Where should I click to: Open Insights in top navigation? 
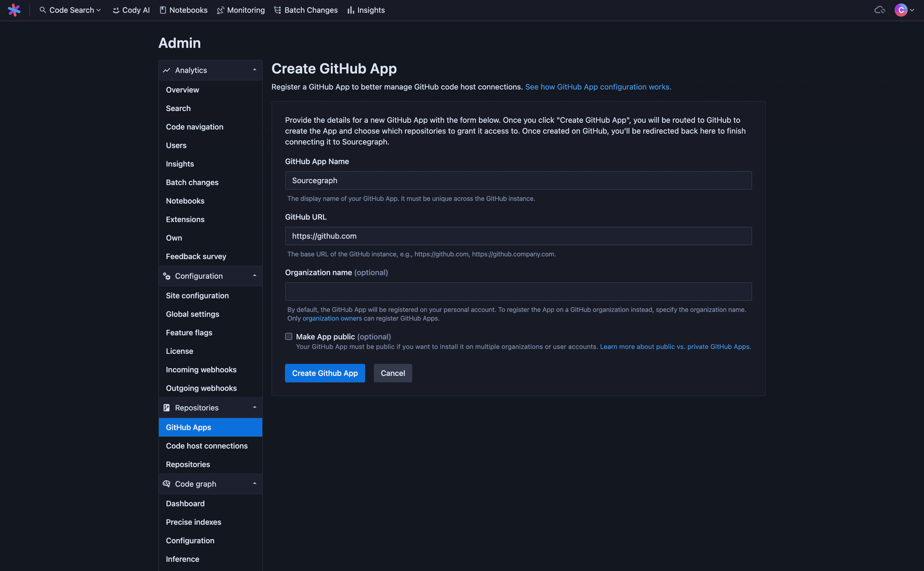coord(366,10)
